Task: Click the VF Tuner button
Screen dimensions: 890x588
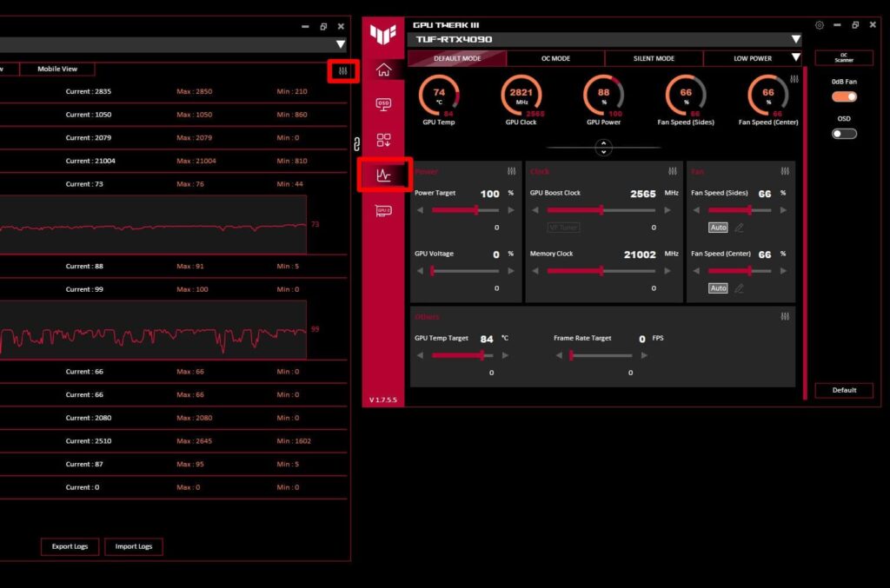Action: point(563,228)
